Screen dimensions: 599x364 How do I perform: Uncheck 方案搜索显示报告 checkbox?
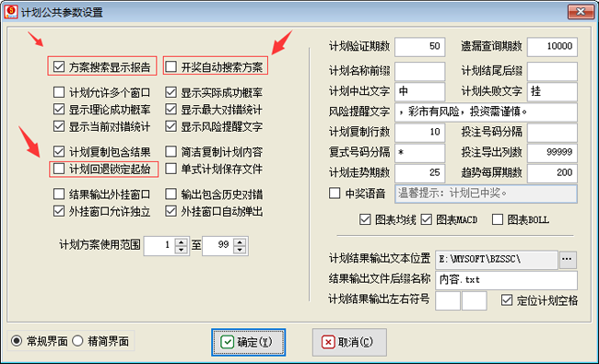point(59,66)
